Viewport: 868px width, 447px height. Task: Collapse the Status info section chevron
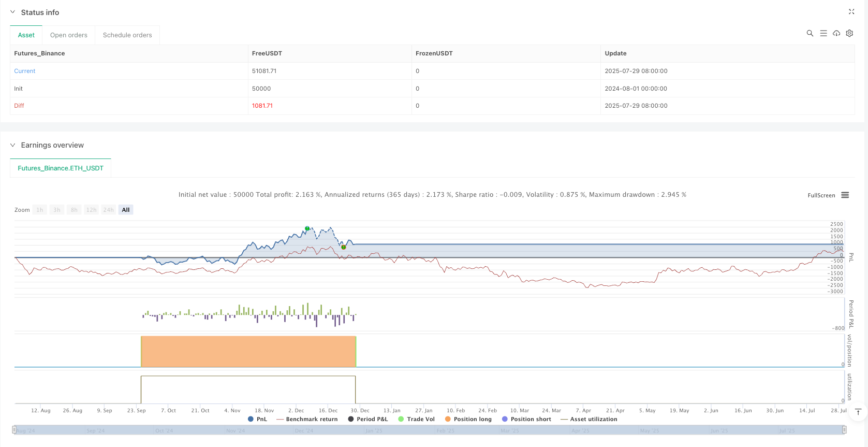13,12
